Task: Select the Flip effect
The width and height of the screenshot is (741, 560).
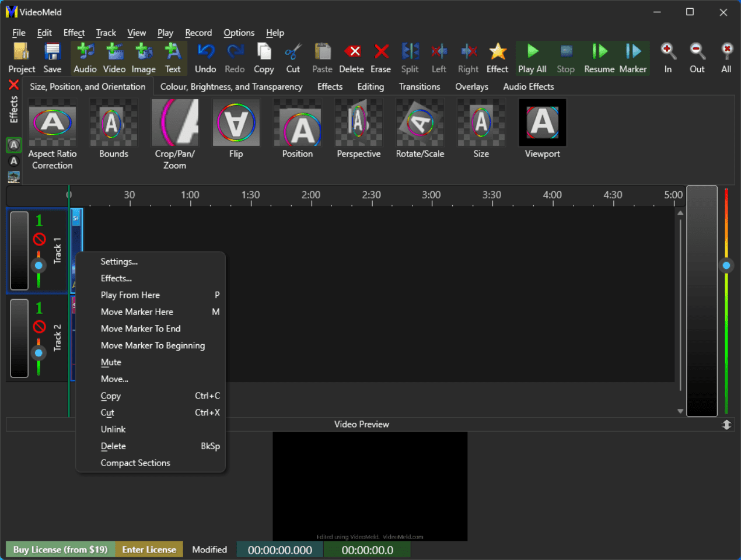Action: (236, 129)
